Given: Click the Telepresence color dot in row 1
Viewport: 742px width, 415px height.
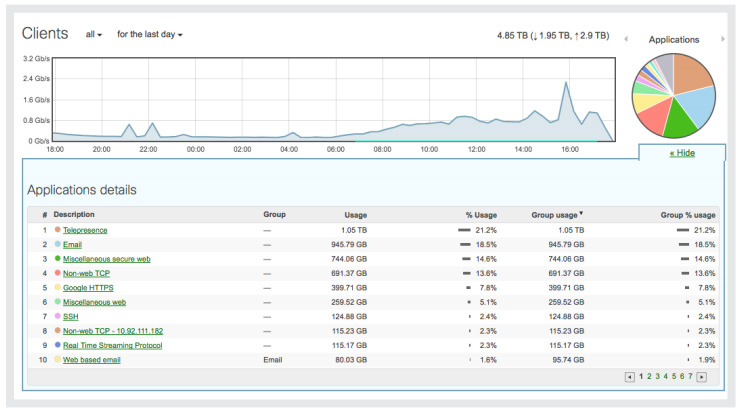Looking at the screenshot, I should (57, 230).
